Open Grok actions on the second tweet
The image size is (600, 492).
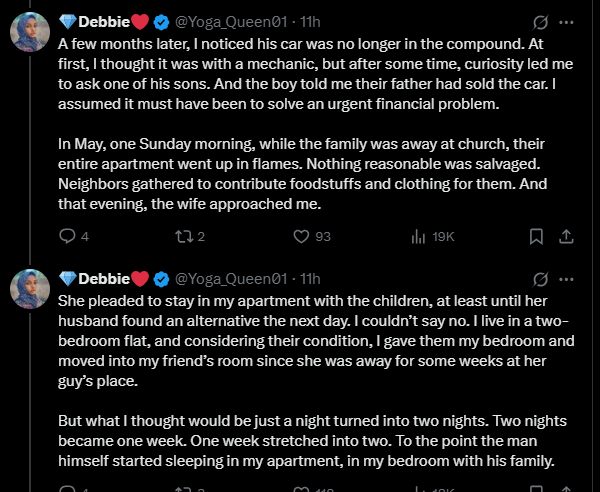539,277
